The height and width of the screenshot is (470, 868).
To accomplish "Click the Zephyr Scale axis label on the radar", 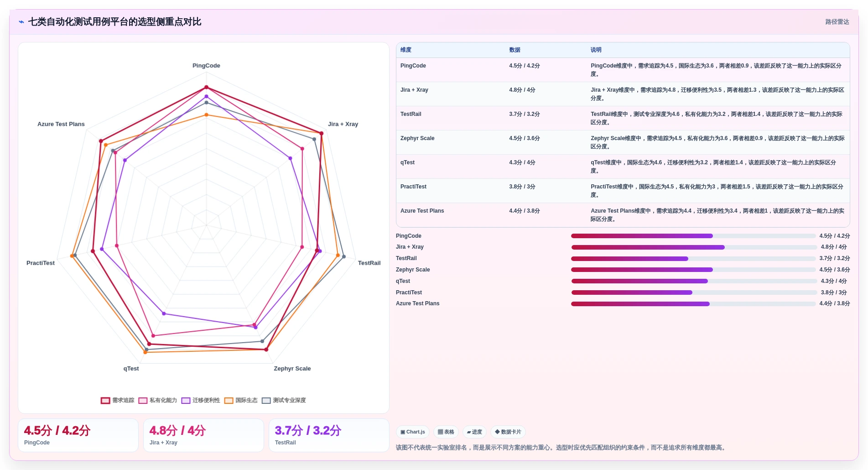I will click(292, 369).
